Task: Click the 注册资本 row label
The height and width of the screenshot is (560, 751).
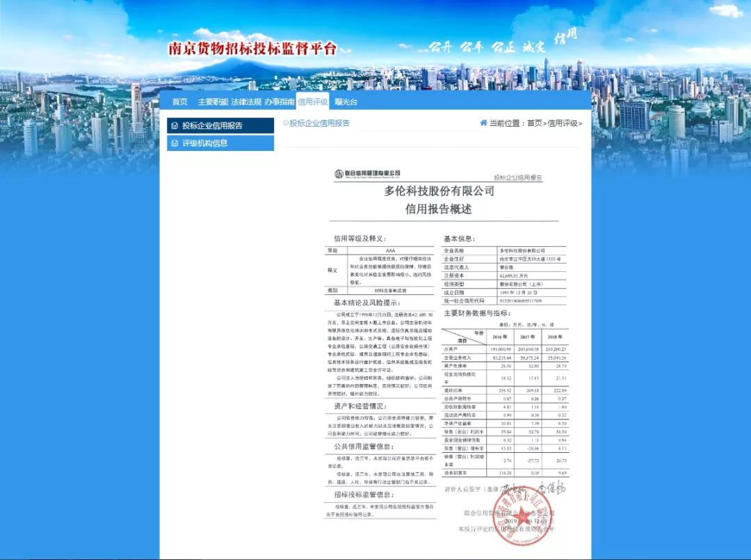Action: pyautogui.click(x=453, y=276)
